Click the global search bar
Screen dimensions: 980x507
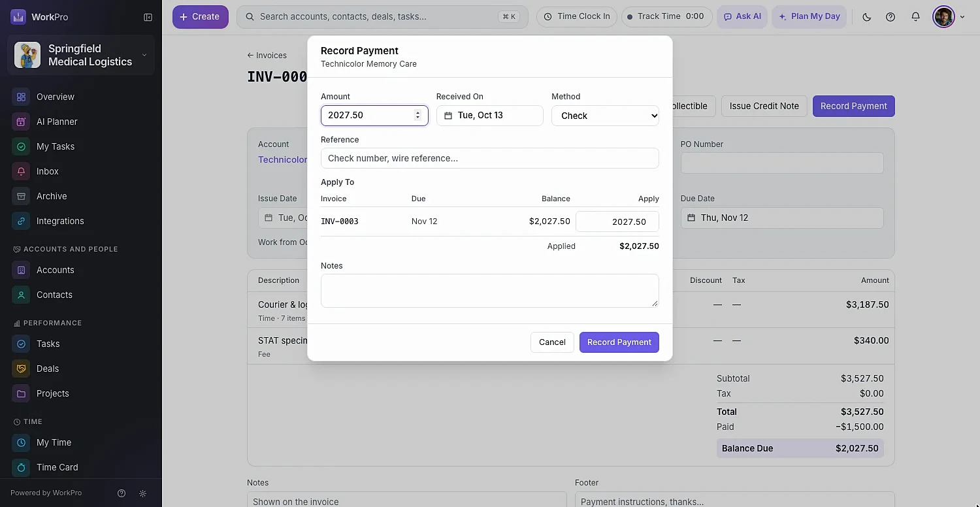tap(382, 17)
